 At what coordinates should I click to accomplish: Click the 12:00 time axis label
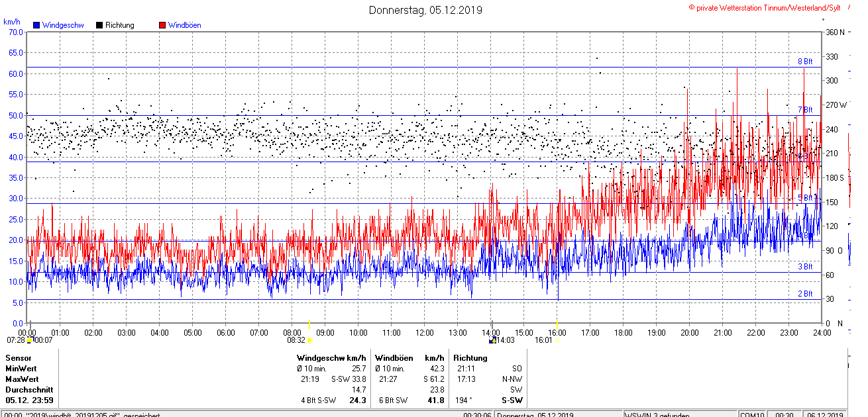pos(425,333)
